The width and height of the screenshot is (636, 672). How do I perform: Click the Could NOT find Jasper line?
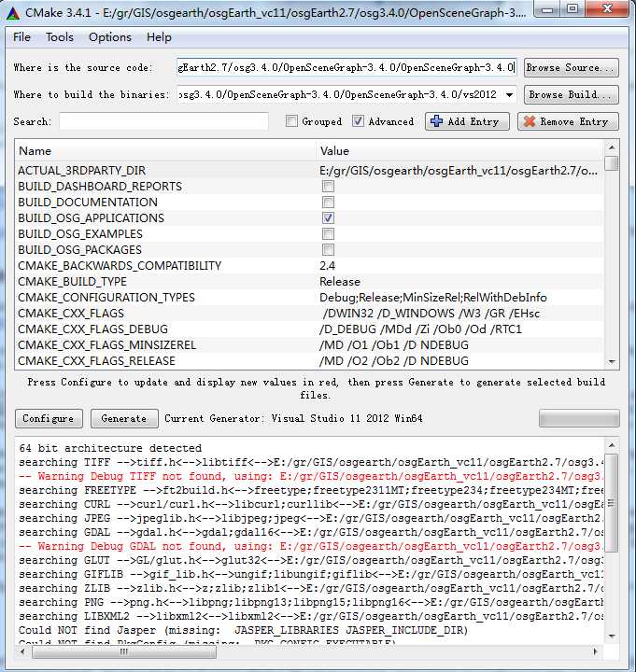tap(243, 630)
